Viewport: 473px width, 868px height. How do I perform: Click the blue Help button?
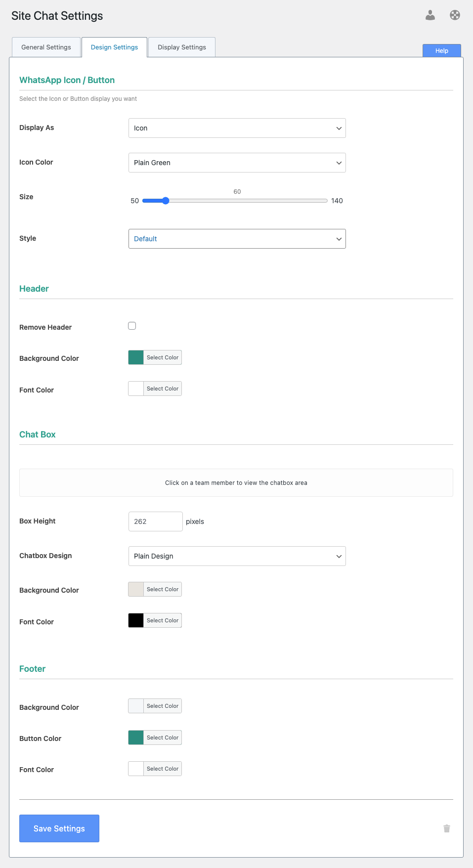click(x=442, y=51)
